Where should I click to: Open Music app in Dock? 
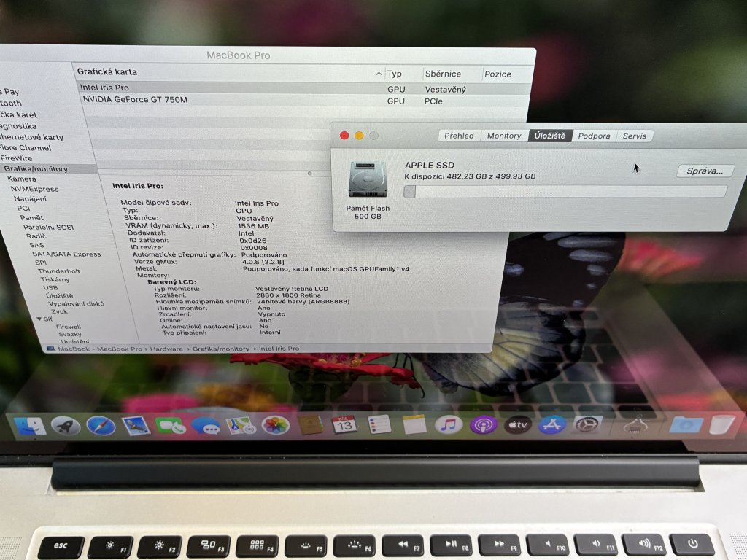pos(449,424)
